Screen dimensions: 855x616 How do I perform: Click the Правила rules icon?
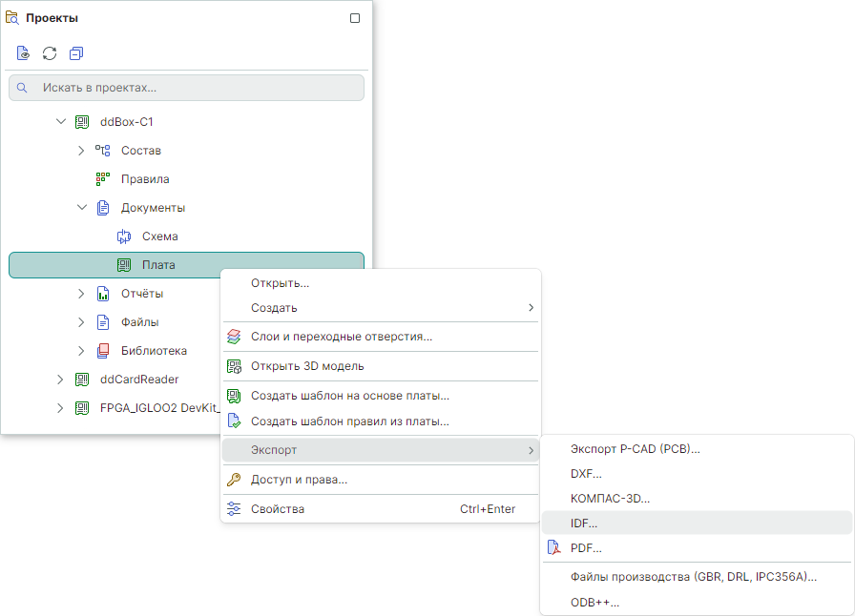click(103, 179)
